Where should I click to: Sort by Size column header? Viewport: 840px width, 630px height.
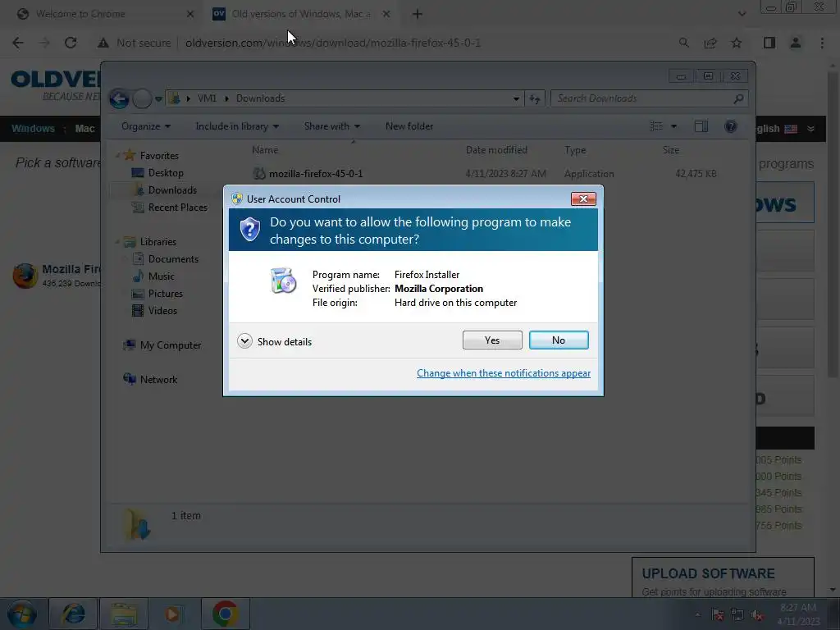pyautogui.click(x=671, y=150)
